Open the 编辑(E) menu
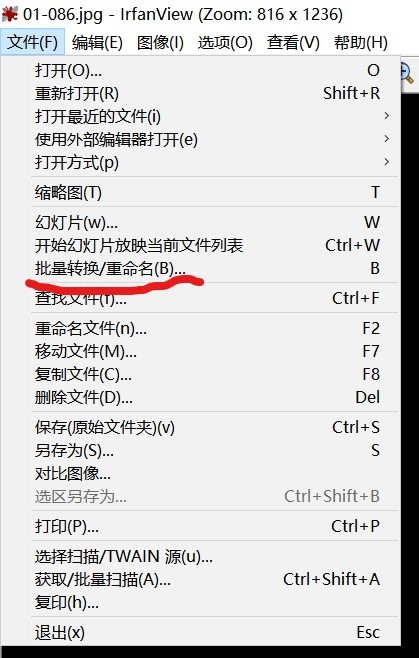419x658 pixels. click(97, 42)
